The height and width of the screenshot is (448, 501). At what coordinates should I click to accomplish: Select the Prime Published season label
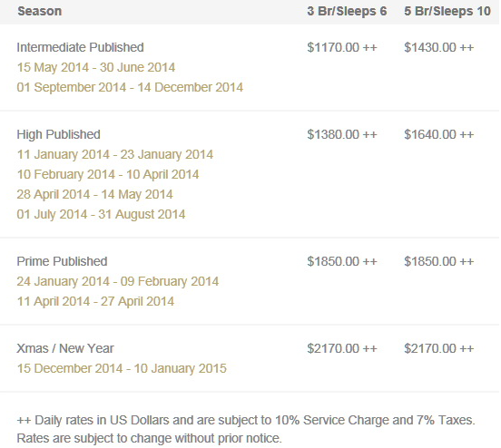coord(62,261)
